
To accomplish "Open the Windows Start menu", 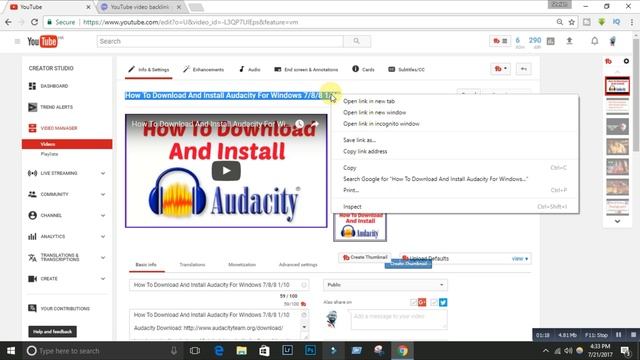I will pyautogui.click(x=11, y=351).
